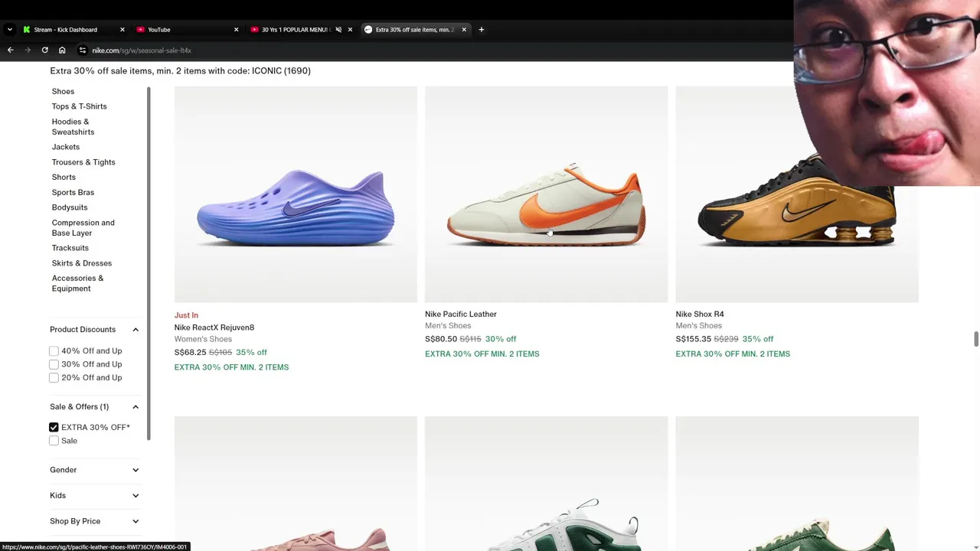Open the Trousers & Tights category
The image size is (980, 551).
coord(83,162)
